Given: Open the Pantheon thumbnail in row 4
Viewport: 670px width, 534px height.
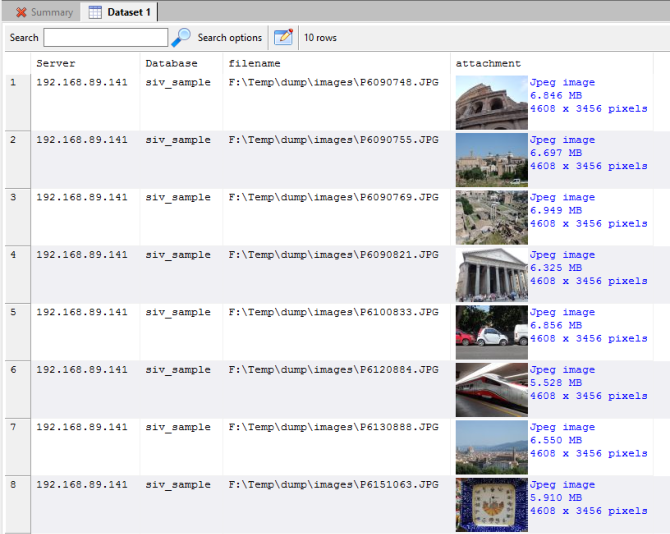Looking at the screenshot, I should pyautogui.click(x=491, y=274).
